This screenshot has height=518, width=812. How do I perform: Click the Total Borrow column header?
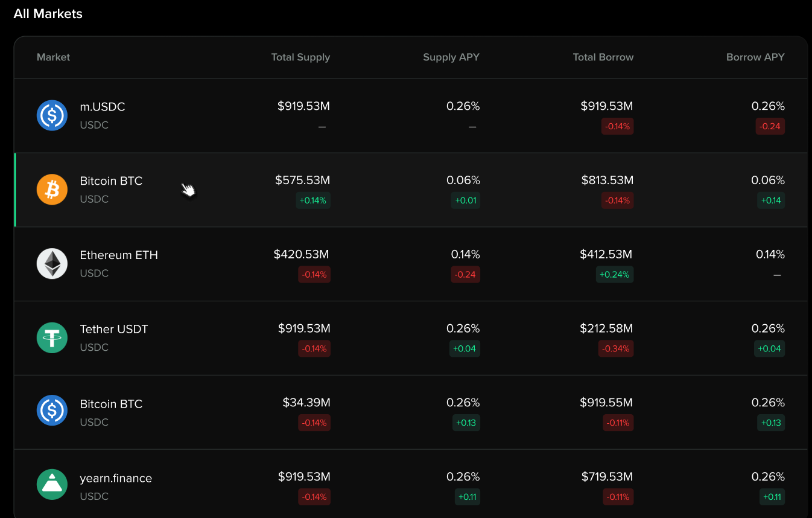click(603, 57)
